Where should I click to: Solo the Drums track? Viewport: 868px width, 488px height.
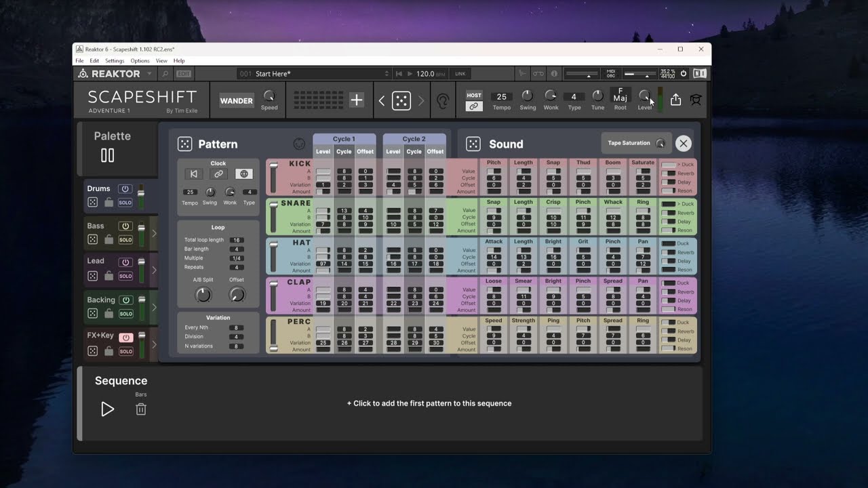[x=125, y=203]
